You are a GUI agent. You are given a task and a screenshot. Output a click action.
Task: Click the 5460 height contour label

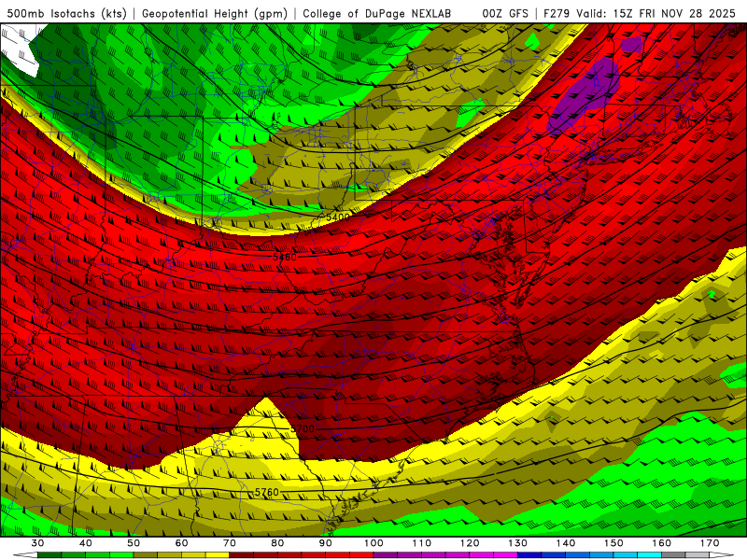point(285,258)
